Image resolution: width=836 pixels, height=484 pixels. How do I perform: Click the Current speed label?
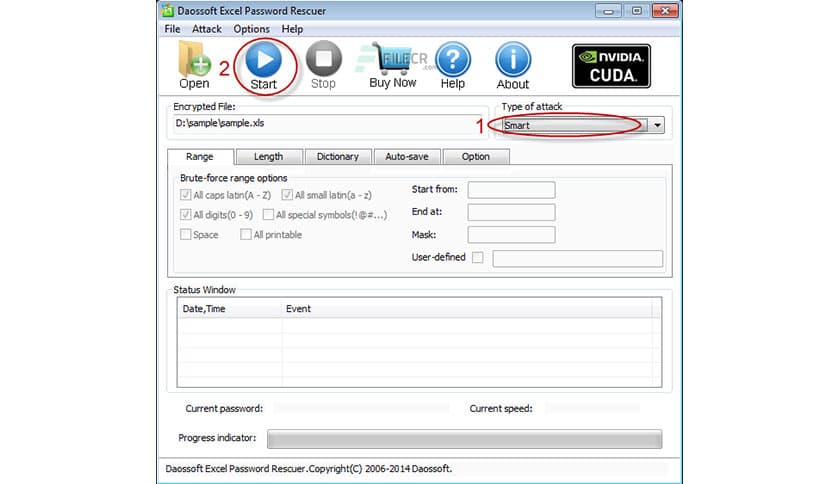(501, 409)
